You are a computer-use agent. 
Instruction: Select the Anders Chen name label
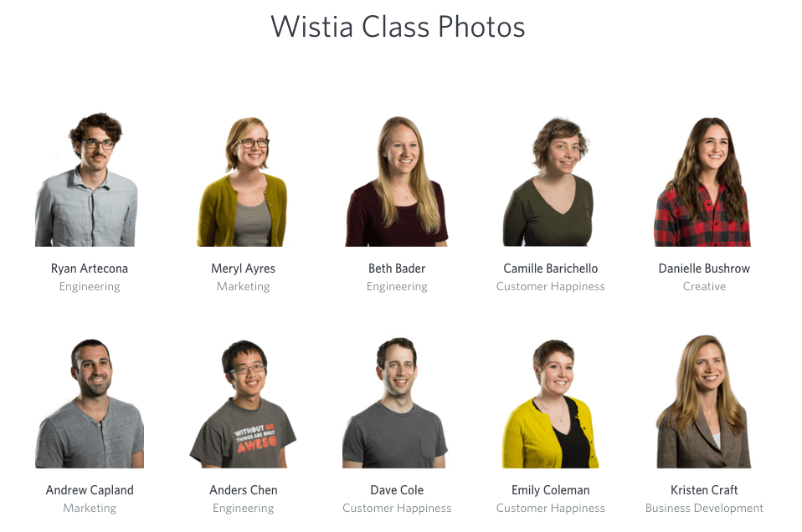(244, 491)
